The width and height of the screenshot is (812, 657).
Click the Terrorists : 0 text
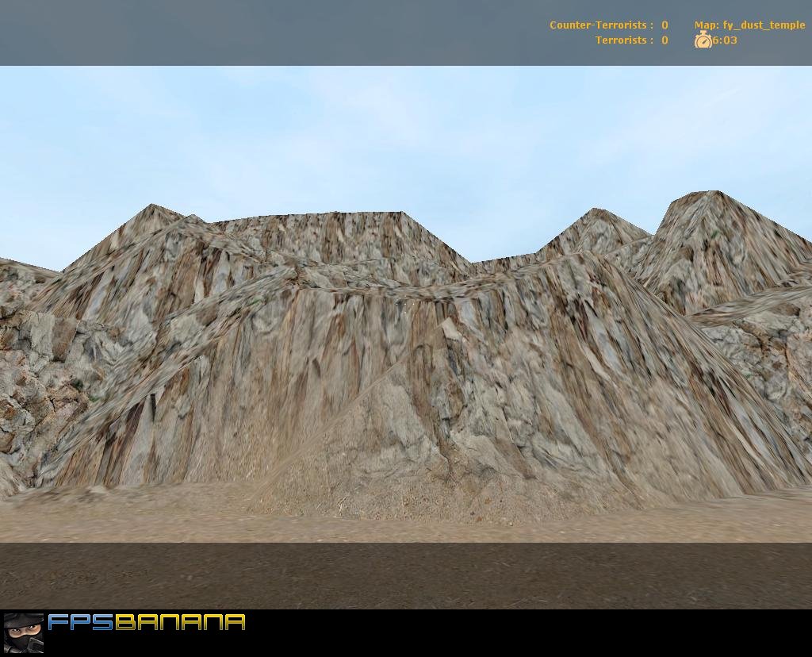click(x=630, y=40)
